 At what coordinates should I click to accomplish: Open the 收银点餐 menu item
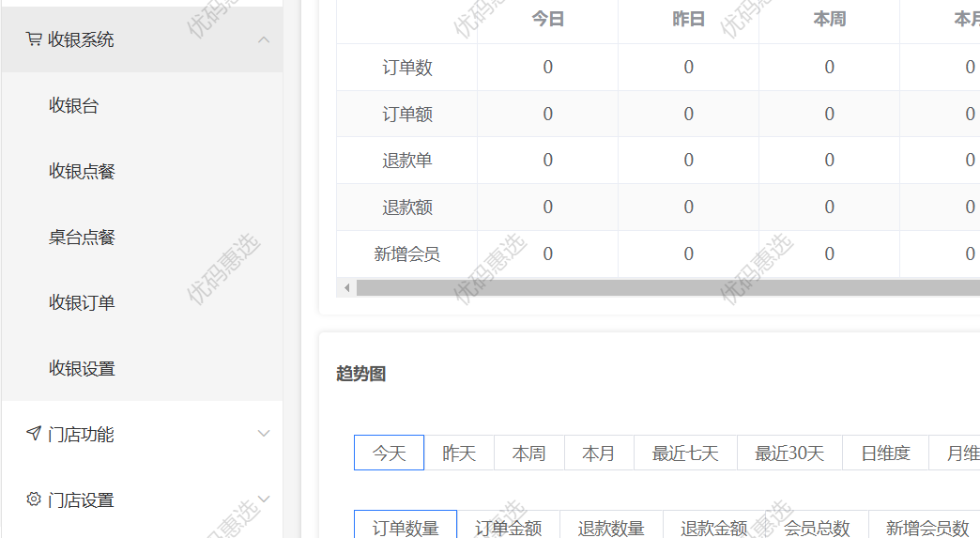coord(82,172)
